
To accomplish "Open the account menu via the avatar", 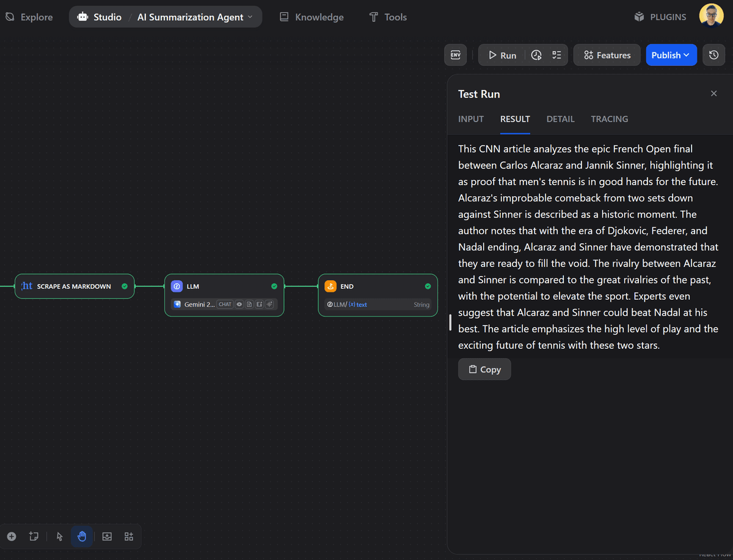I will pos(711,15).
